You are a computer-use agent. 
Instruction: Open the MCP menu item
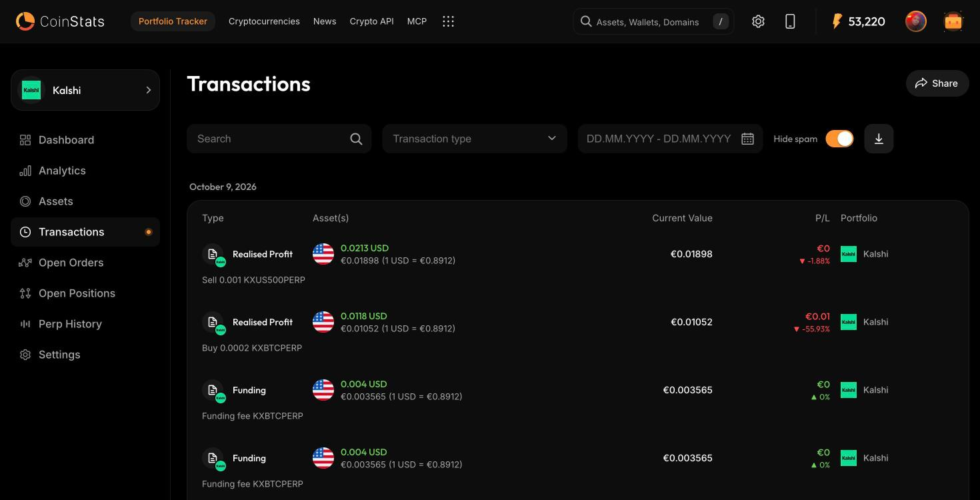coord(417,21)
